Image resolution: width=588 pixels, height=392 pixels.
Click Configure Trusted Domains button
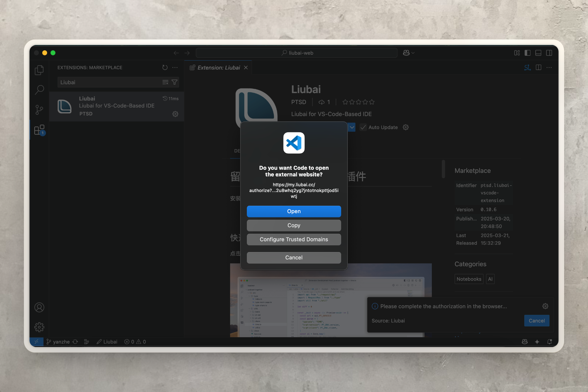(294, 239)
